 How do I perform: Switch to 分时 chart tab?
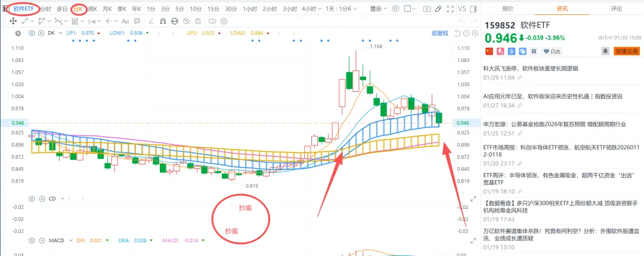45,8
